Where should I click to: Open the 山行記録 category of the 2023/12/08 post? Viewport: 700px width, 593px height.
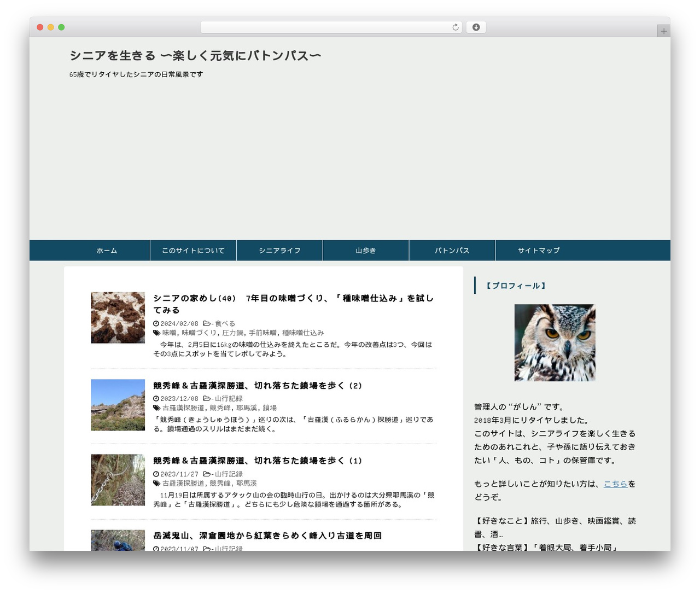pyautogui.click(x=229, y=399)
